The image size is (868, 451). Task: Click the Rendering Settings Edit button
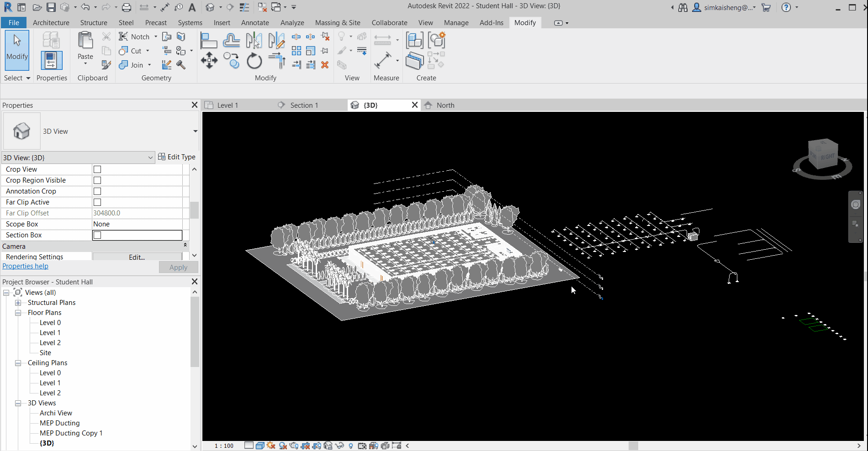click(x=137, y=257)
